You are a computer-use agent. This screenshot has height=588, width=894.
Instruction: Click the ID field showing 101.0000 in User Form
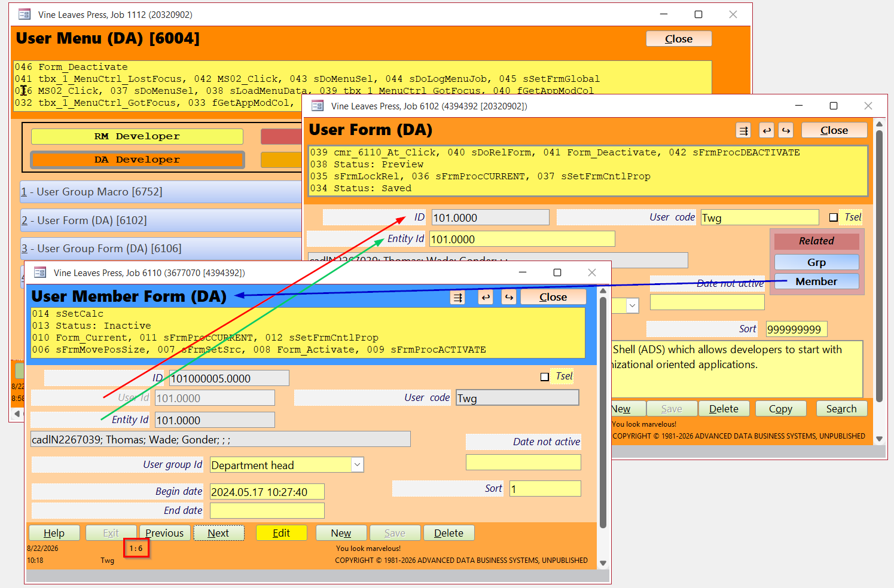490,218
